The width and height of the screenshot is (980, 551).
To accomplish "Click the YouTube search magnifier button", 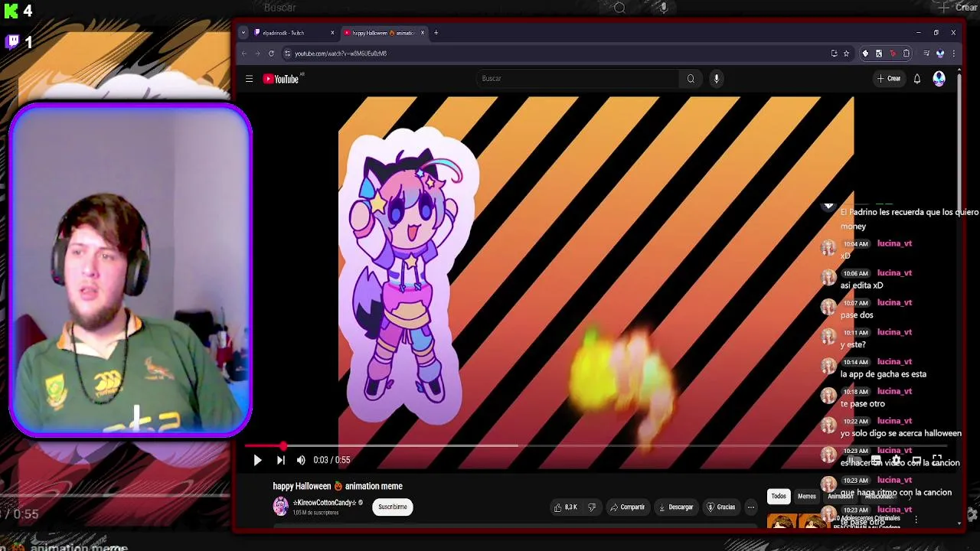I will 691,79.
